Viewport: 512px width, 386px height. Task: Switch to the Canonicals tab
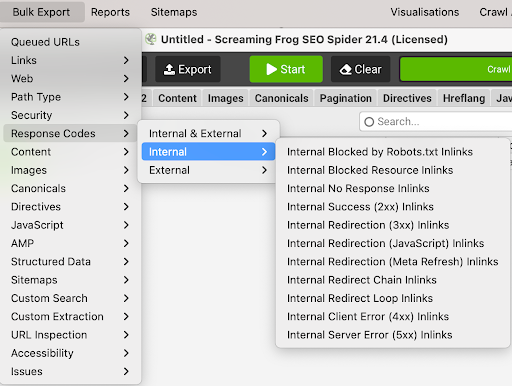click(x=282, y=98)
